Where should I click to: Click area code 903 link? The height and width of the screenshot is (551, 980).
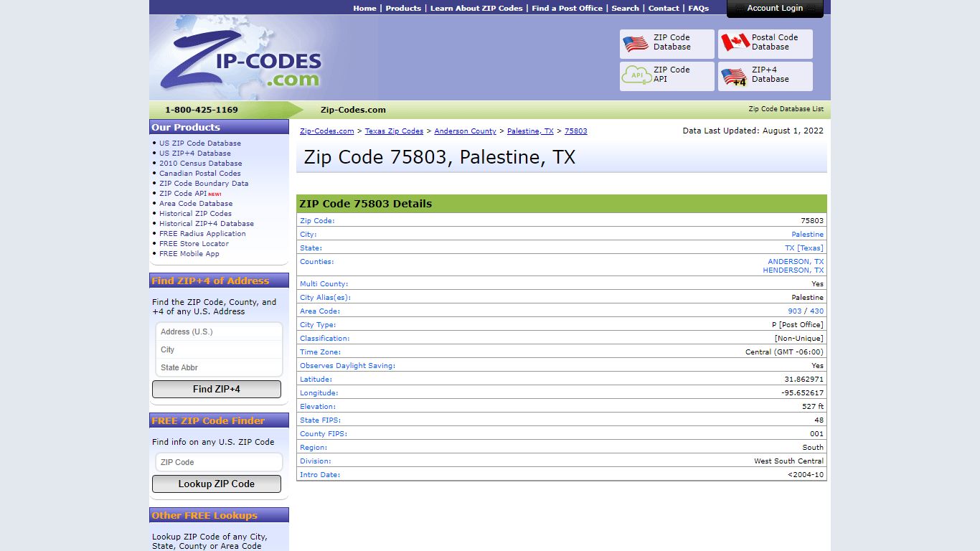point(795,311)
